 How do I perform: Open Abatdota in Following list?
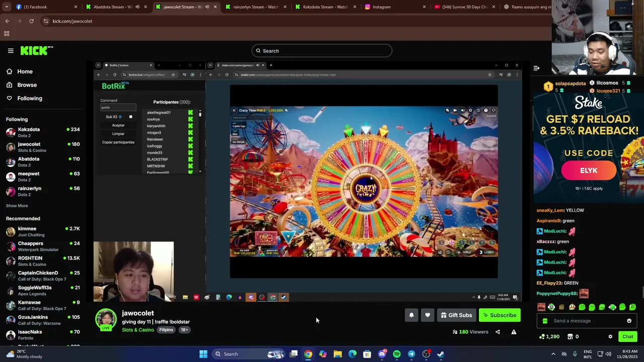click(43, 162)
